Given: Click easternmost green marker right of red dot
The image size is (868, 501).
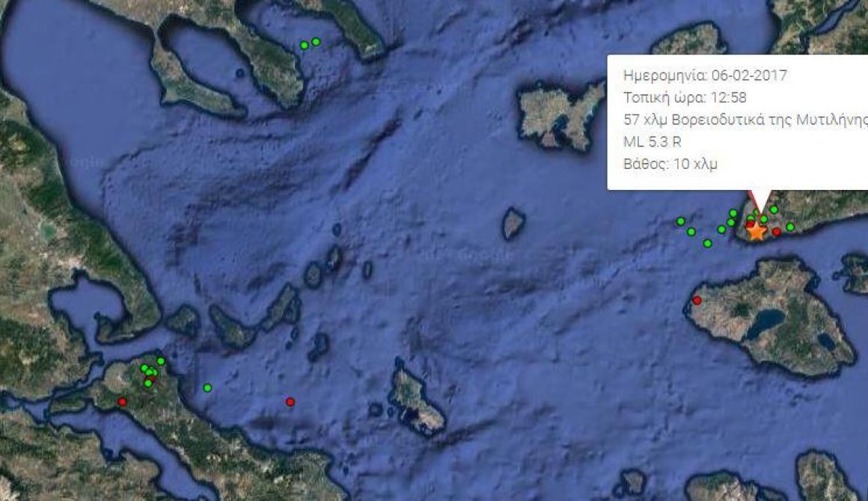Looking at the screenshot, I should (790, 227).
